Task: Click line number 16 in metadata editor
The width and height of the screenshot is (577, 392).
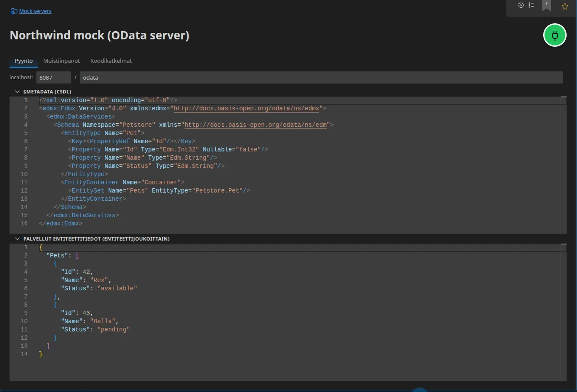Action: point(24,223)
